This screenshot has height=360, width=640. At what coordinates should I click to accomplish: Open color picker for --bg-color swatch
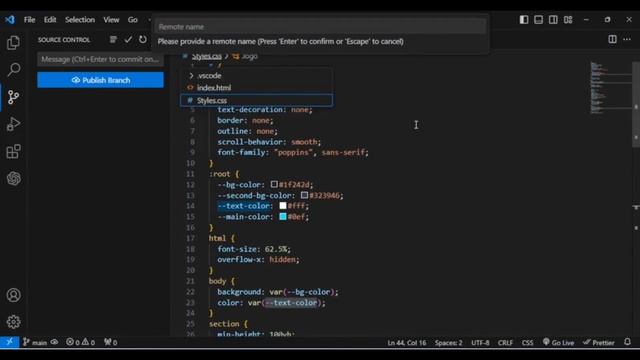pos(274,184)
